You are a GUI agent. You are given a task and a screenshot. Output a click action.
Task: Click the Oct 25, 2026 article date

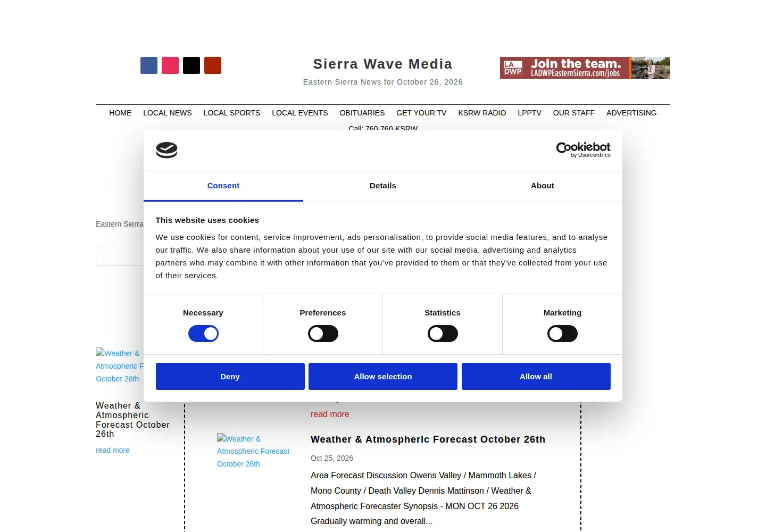pos(332,458)
